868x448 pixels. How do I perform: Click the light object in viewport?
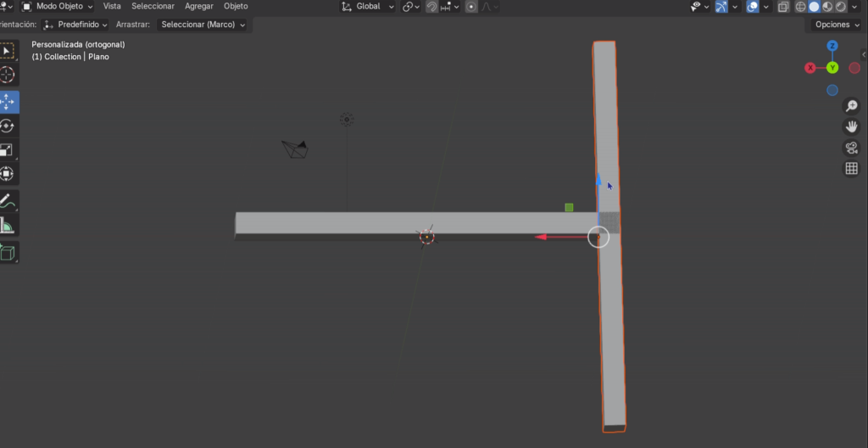click(x=347, y=119)
